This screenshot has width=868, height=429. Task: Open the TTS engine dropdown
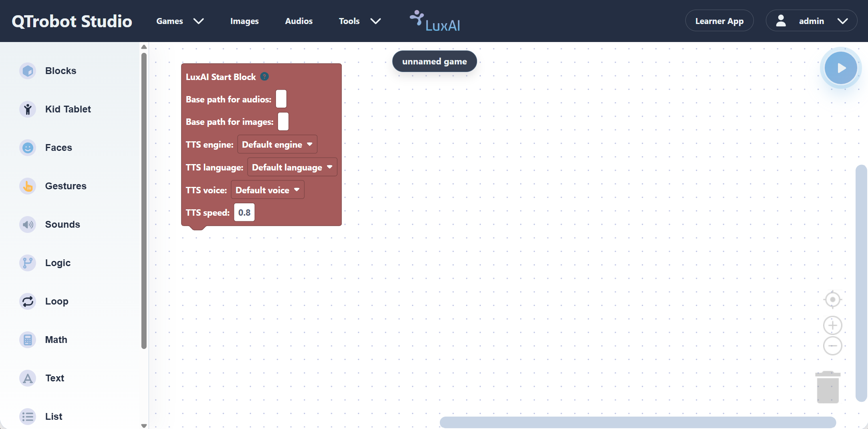coord(277,144)
